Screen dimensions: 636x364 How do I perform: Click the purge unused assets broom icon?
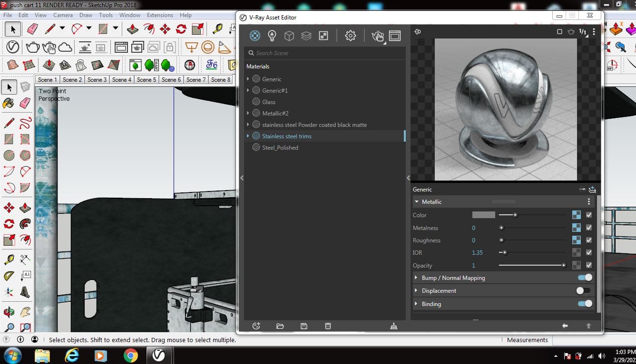pos(393,326)
